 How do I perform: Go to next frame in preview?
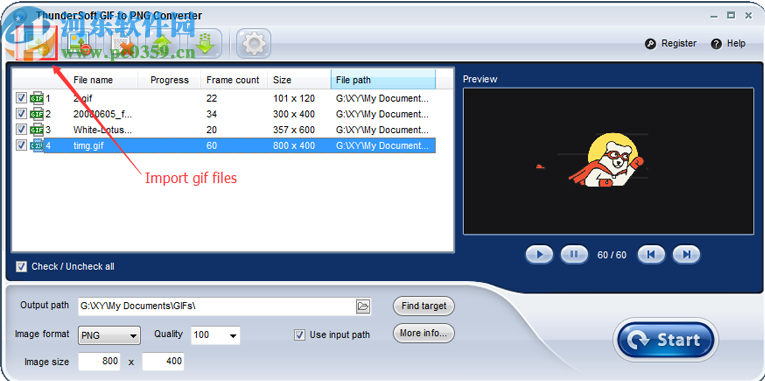pos(686,254)
